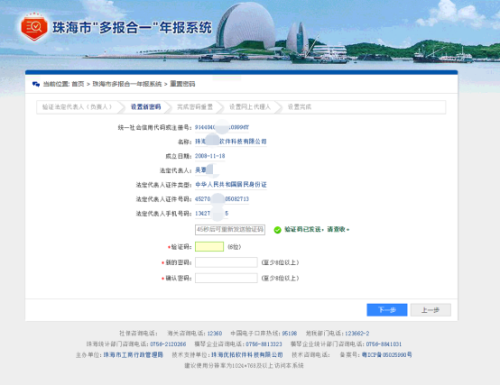Click the (6位) hint beside the verification code field
The height and width of the screenshot is (385, 500).
234,247
